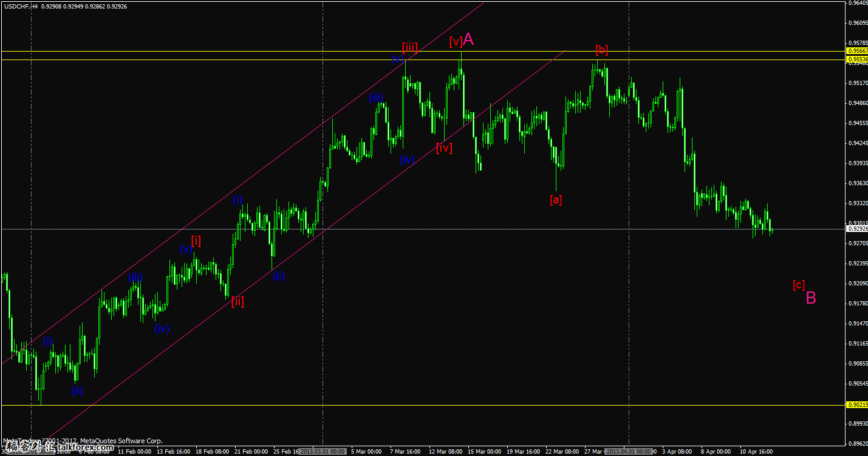Select the red [iii] wave label
The image size is (868, 456).
(409, 46)
